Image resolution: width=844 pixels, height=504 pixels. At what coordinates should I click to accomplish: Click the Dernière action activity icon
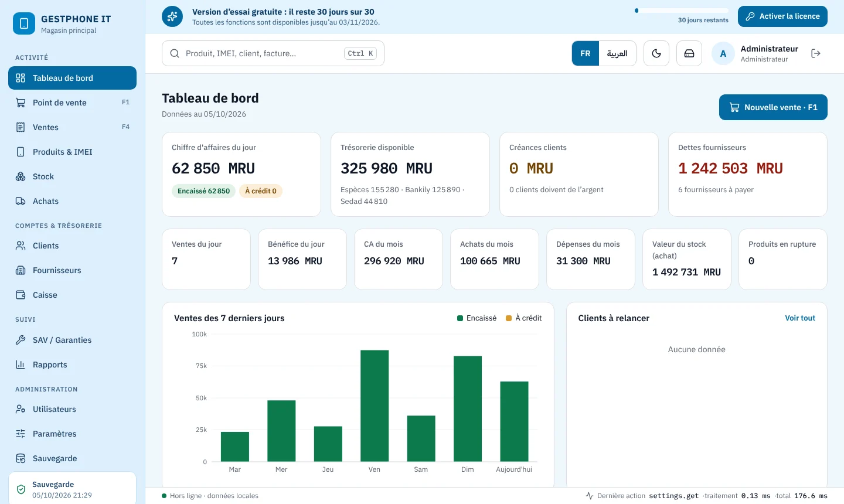(x=590, y=496)
